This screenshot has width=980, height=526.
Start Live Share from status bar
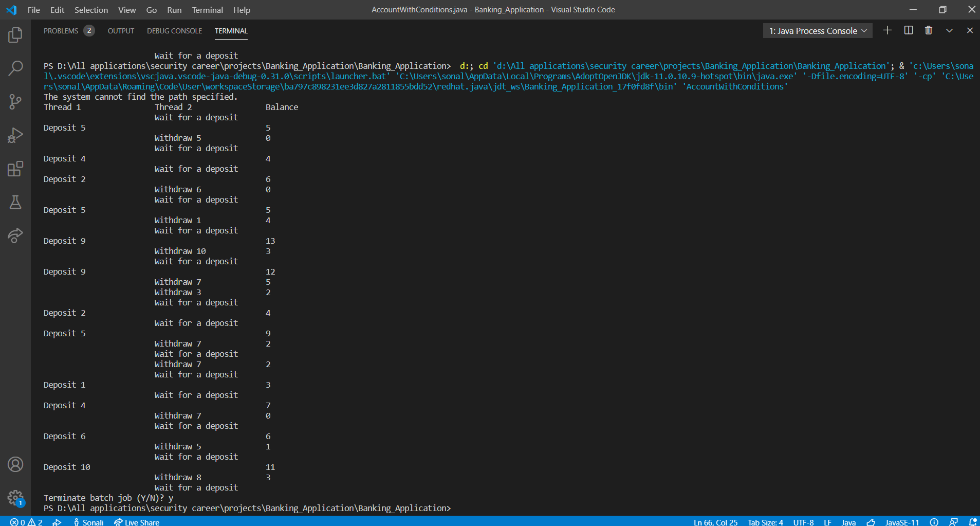tap(137, 522)
